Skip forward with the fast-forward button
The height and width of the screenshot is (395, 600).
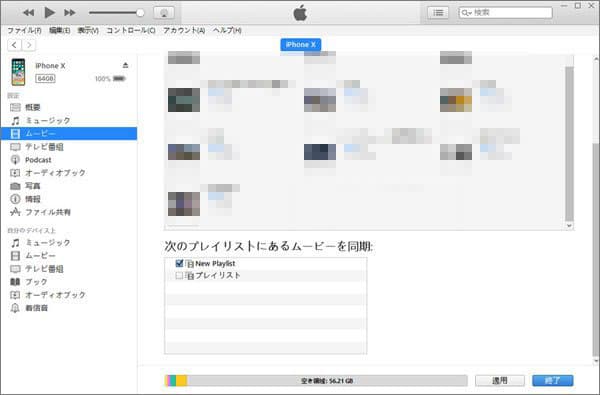click(x=70, y=13)
